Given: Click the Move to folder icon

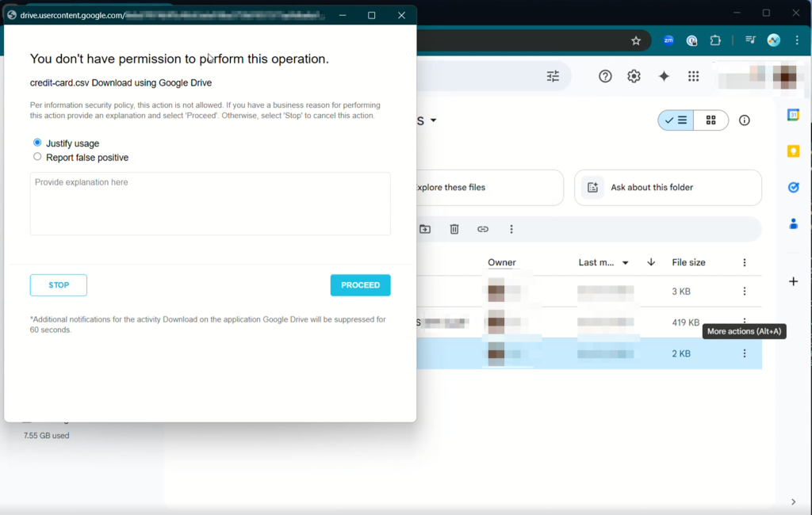Looking at the screenshot, I should point(425,229).
